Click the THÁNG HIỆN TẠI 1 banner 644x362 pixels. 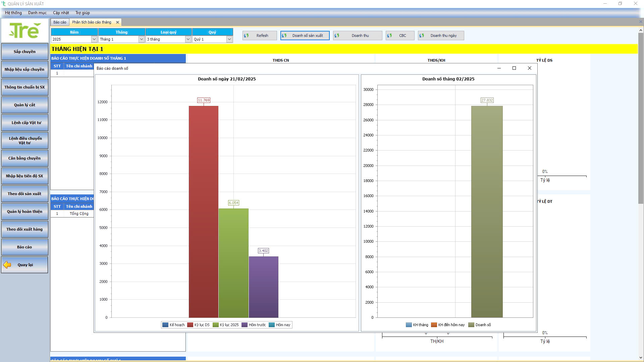[x=344, y=49]
